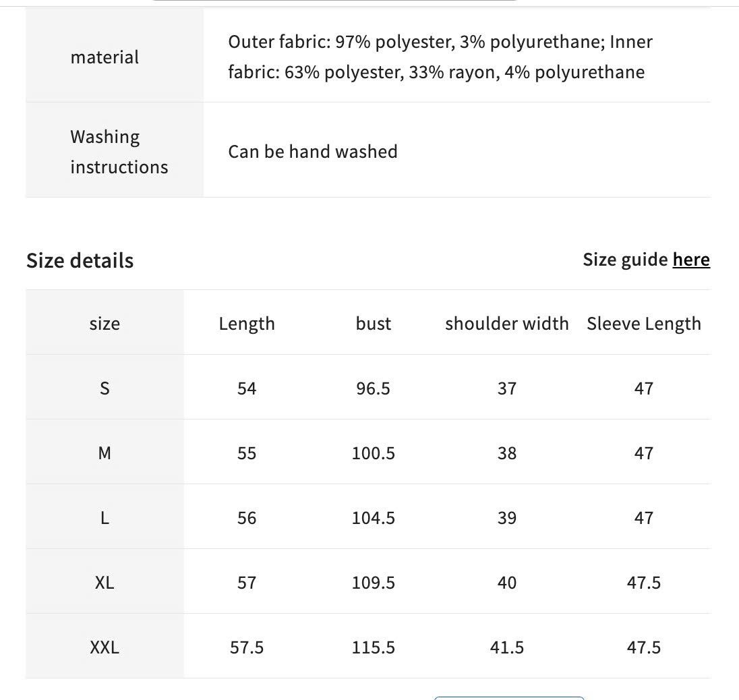Click the XXL size row label
Viewport: 739px width, 700px height.
point(105,647)
